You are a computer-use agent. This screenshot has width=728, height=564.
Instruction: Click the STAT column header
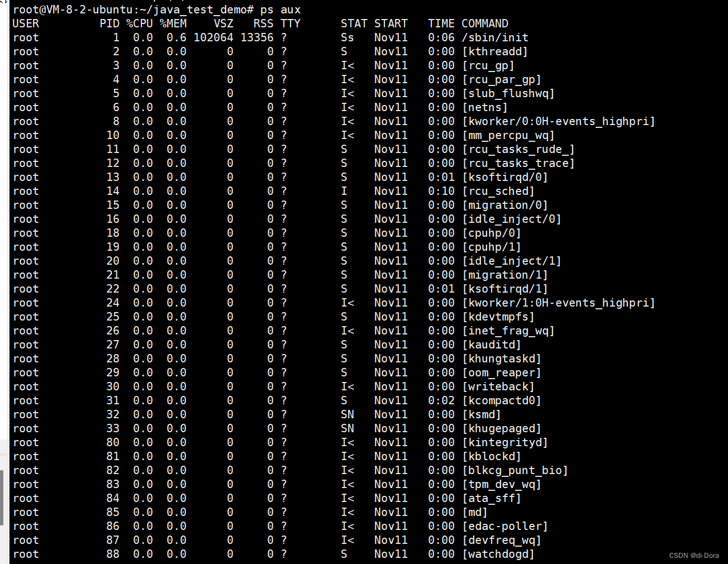[x=354, y=23]
